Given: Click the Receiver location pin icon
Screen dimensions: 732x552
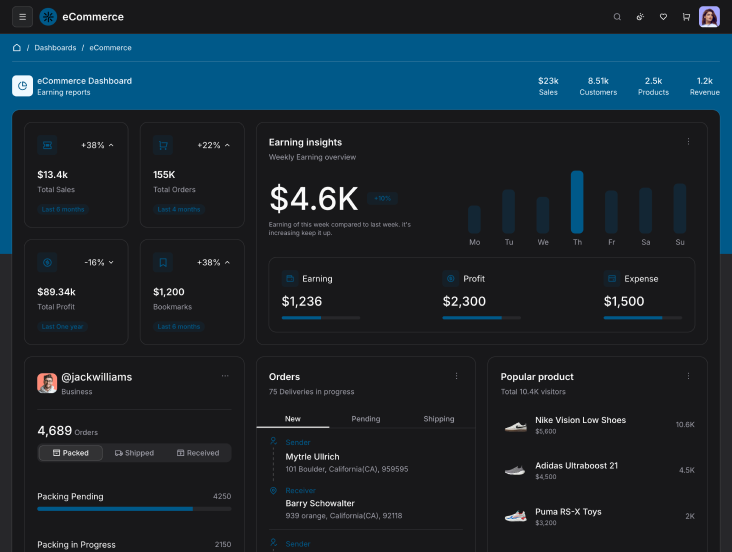Looking at the screenshot, I should point(274,490).
